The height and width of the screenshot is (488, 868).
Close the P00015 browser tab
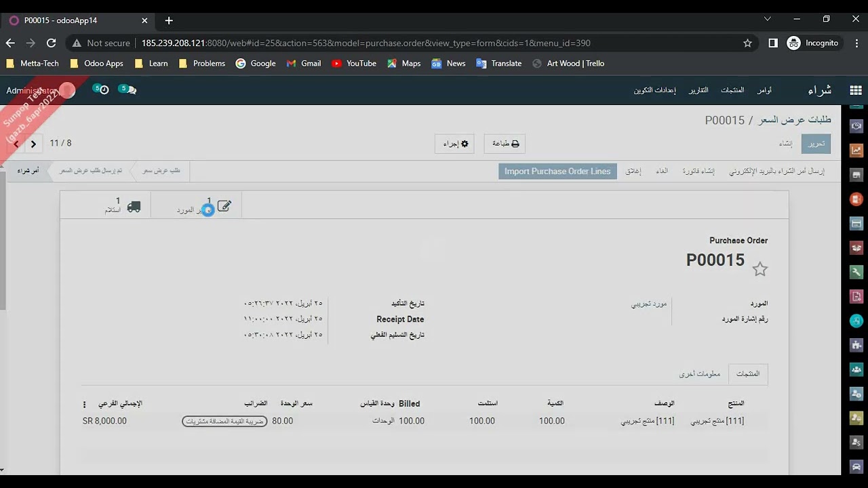[144, 20]
